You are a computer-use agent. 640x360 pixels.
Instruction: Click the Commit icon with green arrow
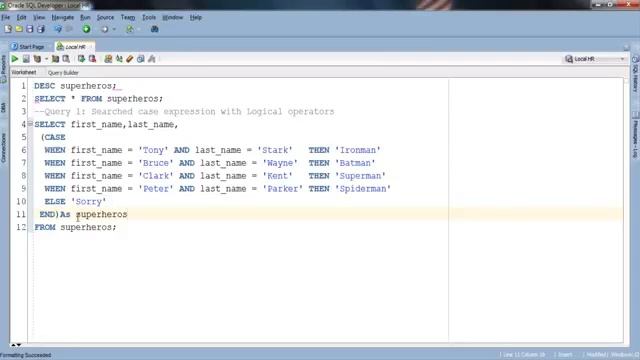tap(81, 59)
